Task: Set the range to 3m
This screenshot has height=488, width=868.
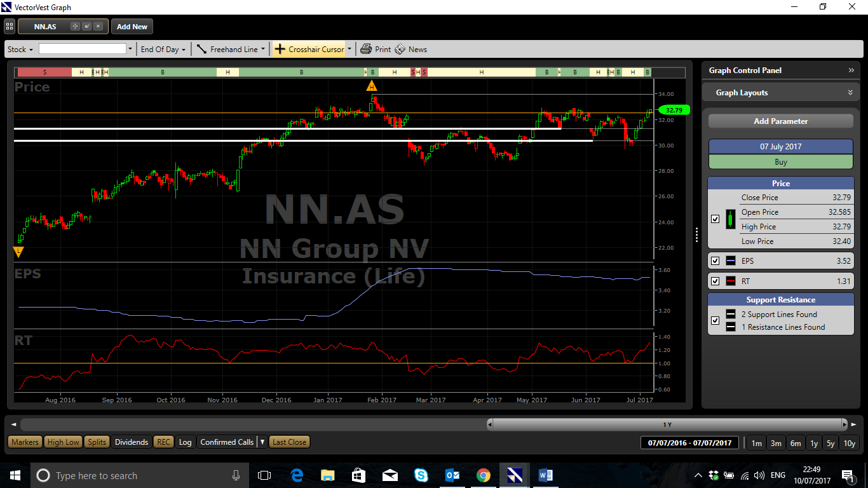Action: [776, 443]
